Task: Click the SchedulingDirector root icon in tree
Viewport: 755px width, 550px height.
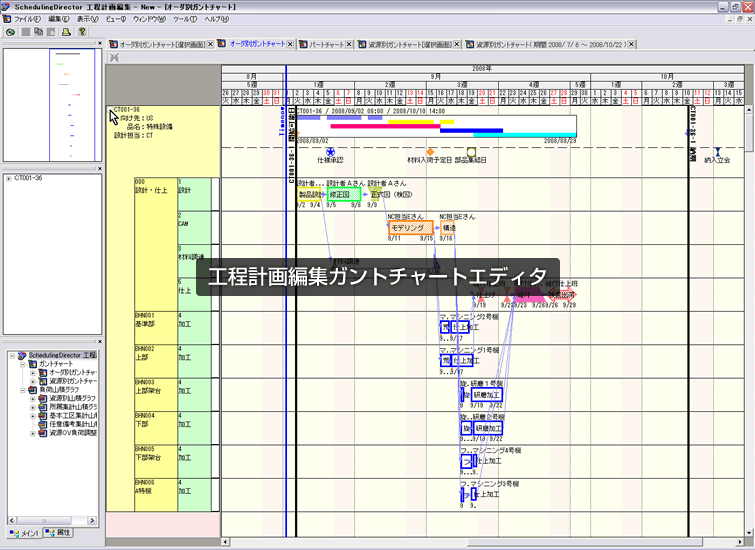Action: pos(22,355)
